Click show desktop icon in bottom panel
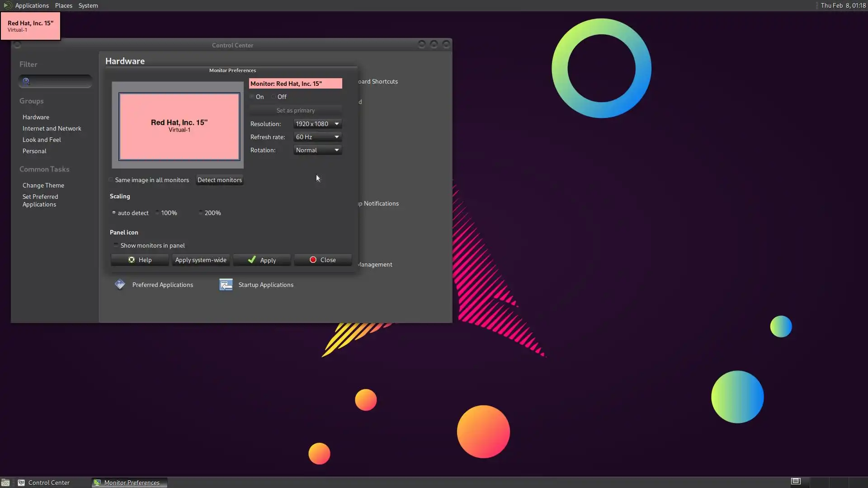Viewport: 868px width, 488px height. (x=5, y=483)
